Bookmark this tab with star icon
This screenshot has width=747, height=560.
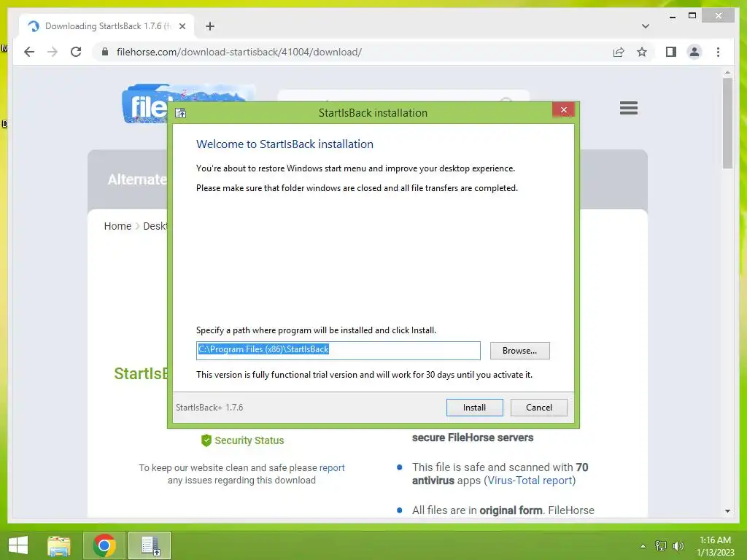click(x=642, y=52)
